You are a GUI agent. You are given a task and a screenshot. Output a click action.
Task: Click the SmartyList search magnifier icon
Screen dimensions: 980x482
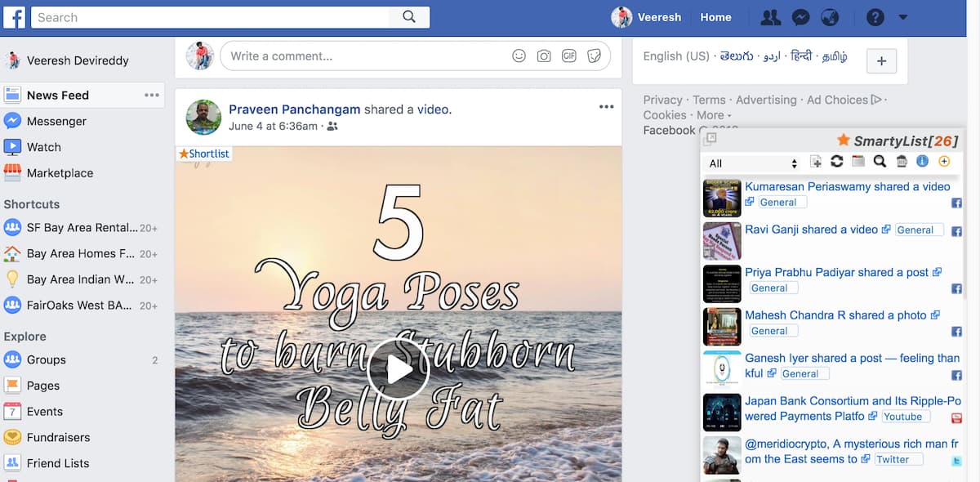880,162
